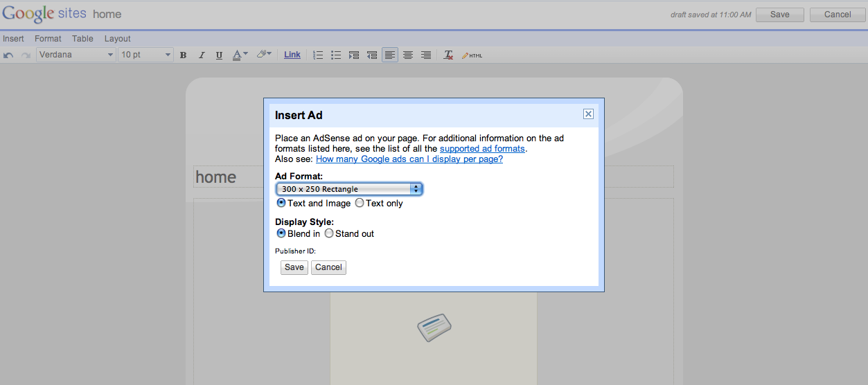Click the undo arrow icon
Screen dimensions: 868x385
pos(8,55)
